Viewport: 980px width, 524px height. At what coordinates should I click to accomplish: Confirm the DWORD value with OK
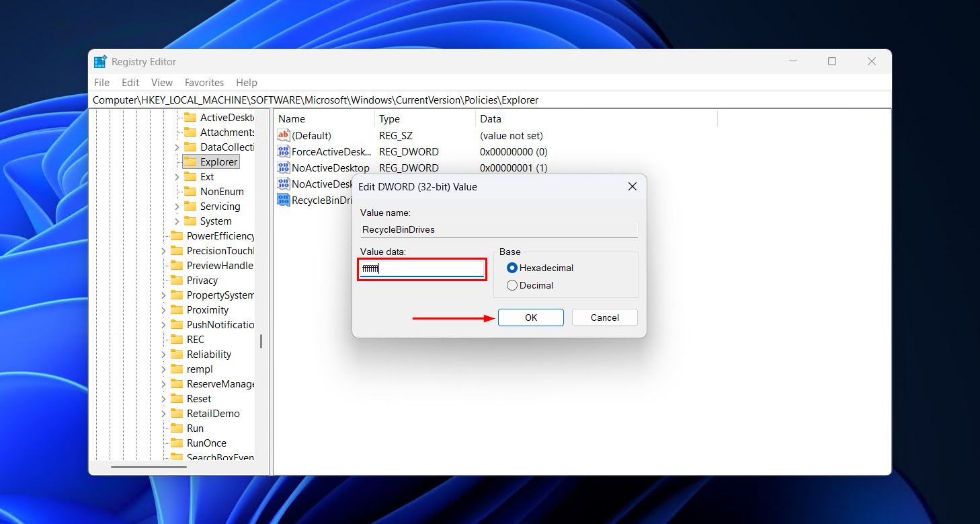tap(531, 317)
